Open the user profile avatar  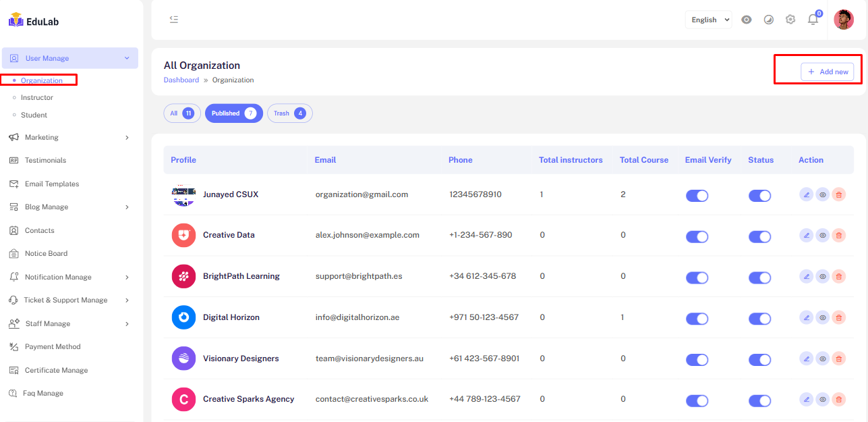pyautogui.click(x=843, y=20)
